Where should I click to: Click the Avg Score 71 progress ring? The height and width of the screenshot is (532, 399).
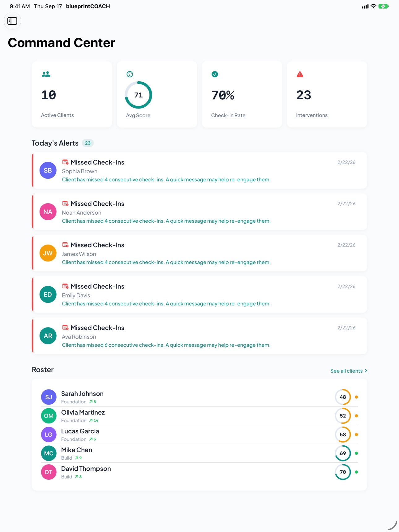pos(138,95)
